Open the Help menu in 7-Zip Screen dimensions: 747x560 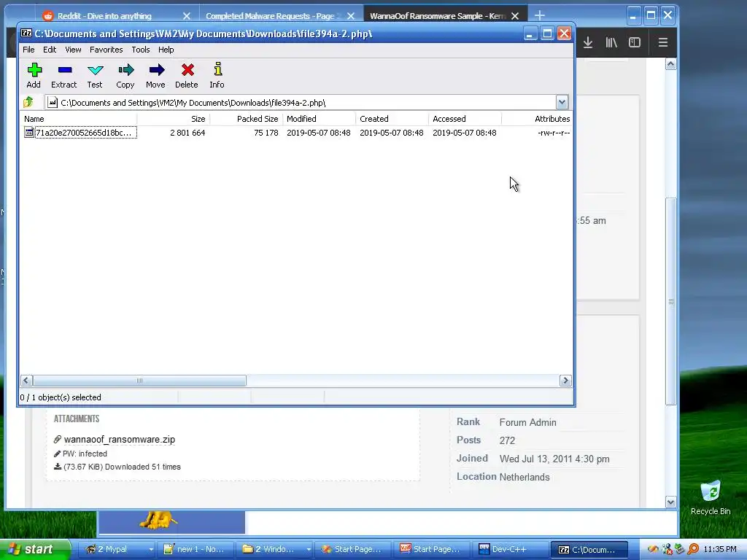coord(166,50)
